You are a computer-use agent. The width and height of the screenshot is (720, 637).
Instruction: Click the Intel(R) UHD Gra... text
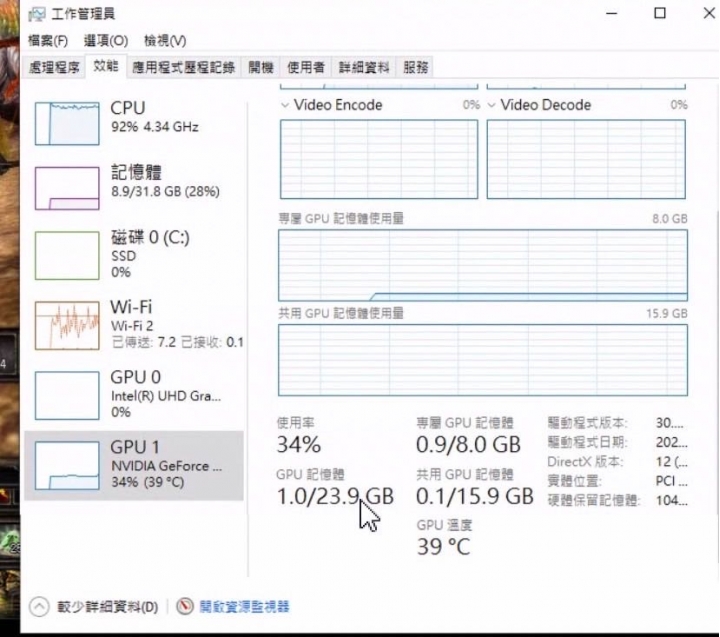[166, 396]
